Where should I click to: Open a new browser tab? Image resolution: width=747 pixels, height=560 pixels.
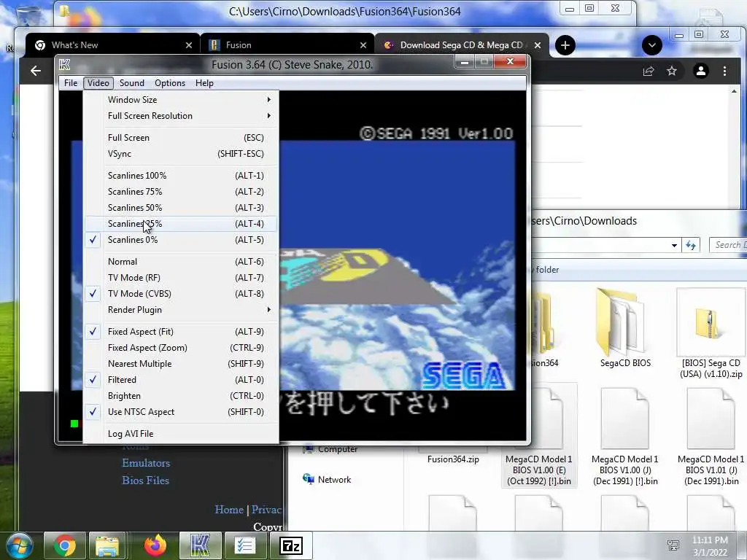click(565, 45)
